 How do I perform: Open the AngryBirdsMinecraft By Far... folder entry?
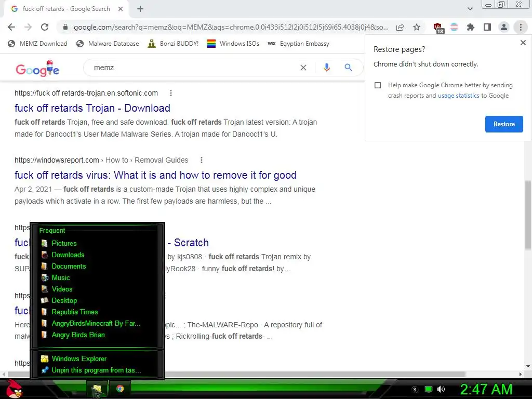coord(96,323)
